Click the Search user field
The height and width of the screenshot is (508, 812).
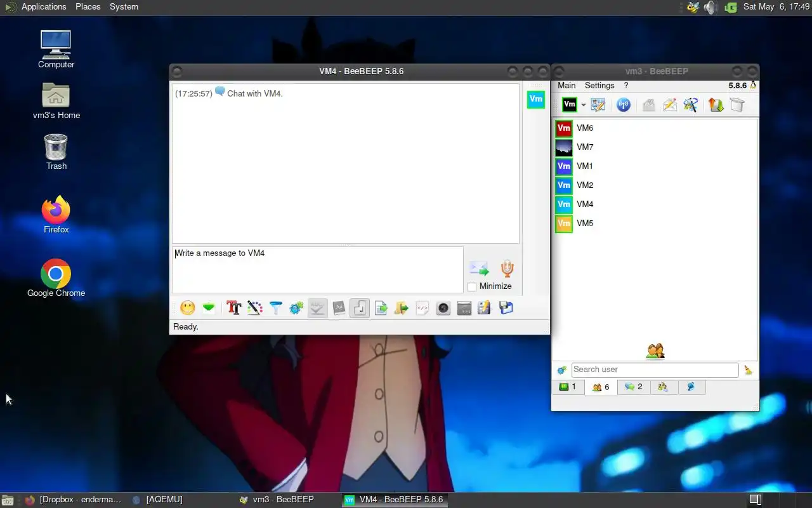(x=655, y=370)
